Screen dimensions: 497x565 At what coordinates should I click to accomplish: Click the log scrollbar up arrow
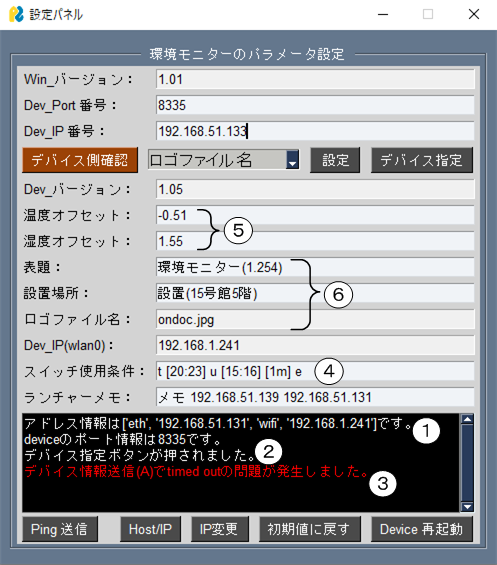click(467, 419)
